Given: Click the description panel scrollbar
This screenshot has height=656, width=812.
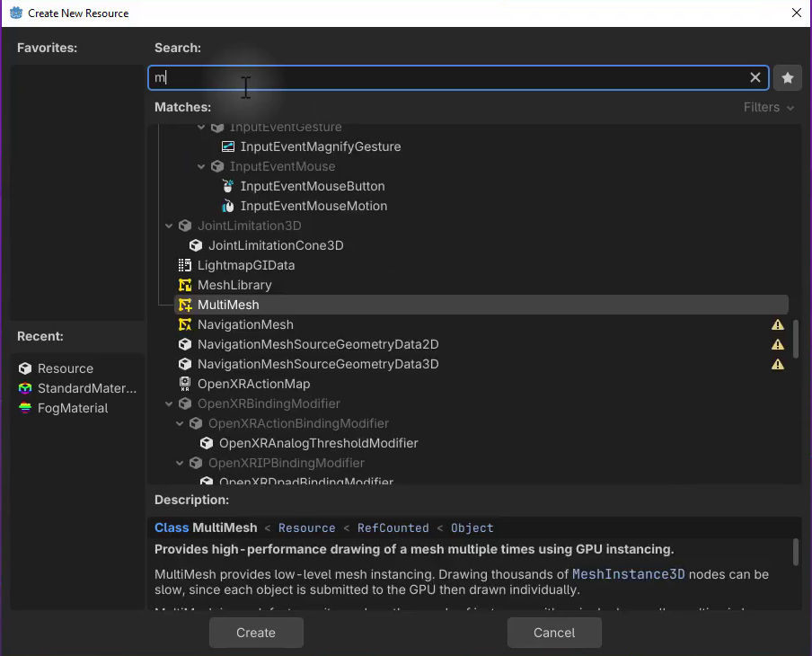Looking at the screenshot, I should (x=796, y=552).
